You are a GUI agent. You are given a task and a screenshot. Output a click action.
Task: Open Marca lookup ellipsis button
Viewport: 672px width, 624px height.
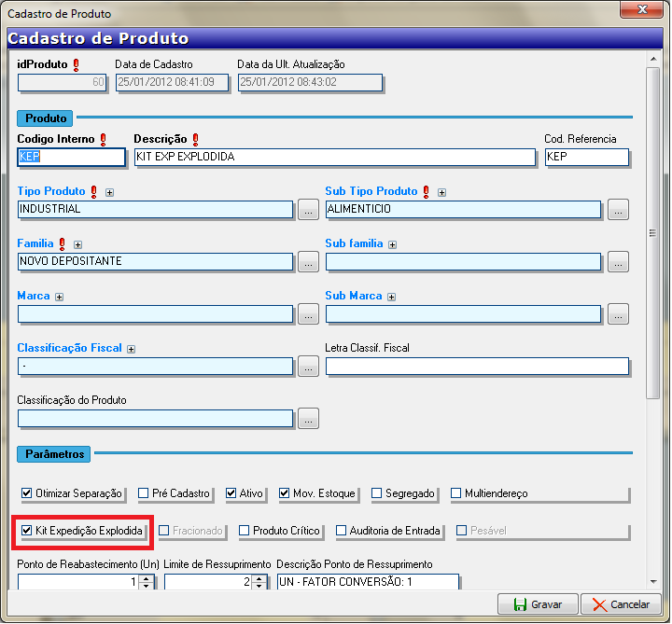pos(308,314)
